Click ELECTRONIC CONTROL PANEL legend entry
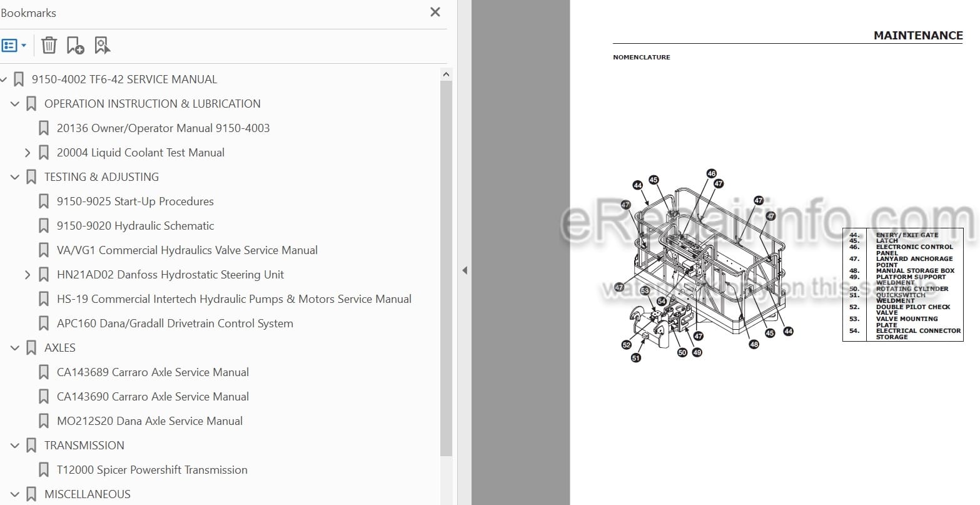Viewport: 980px width, 505px height. (914, 250)
